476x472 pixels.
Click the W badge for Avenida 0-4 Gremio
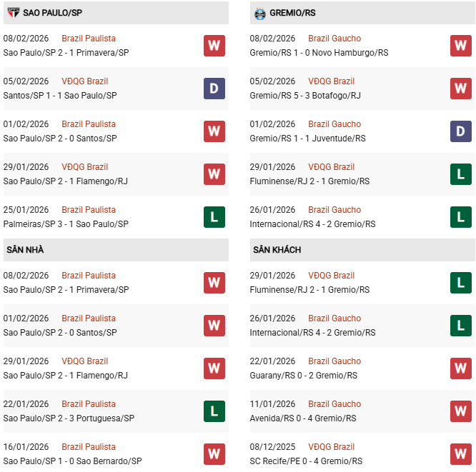pyautogui.click(x=460, y=411)
